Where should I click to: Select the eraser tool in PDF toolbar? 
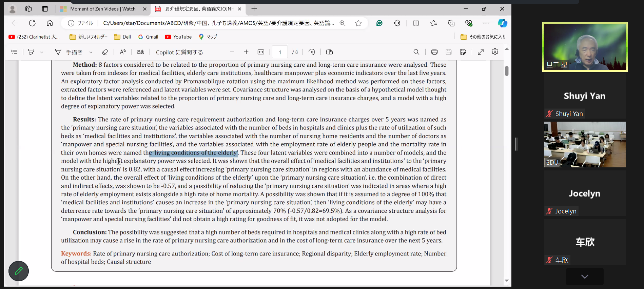tap(105, 52)
